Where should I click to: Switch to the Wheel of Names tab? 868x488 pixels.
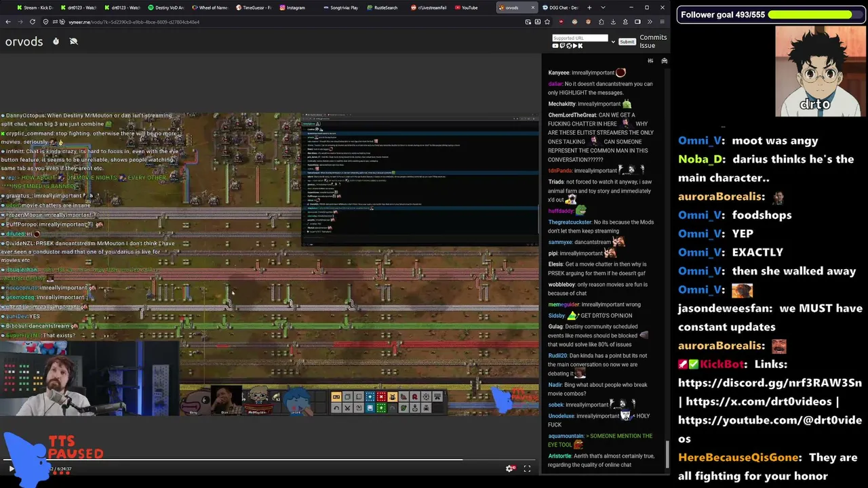click(210, 7)
